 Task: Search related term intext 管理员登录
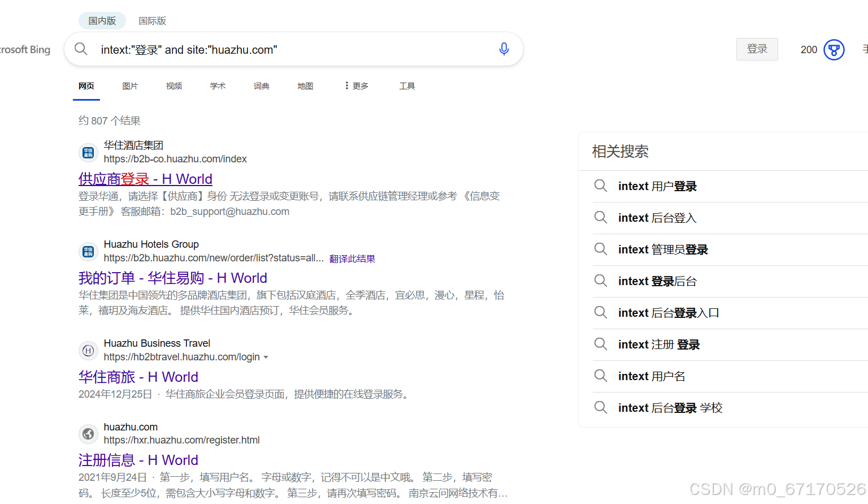coord(663,249)
